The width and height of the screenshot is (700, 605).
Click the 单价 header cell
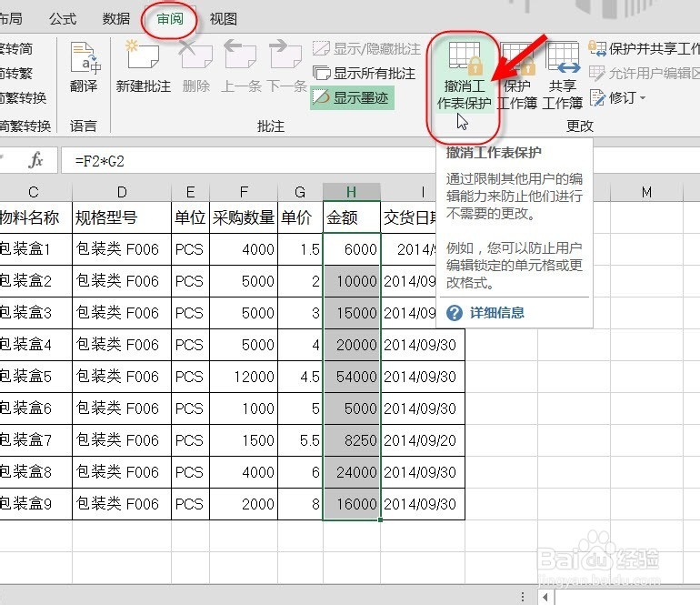coord(300,217)
